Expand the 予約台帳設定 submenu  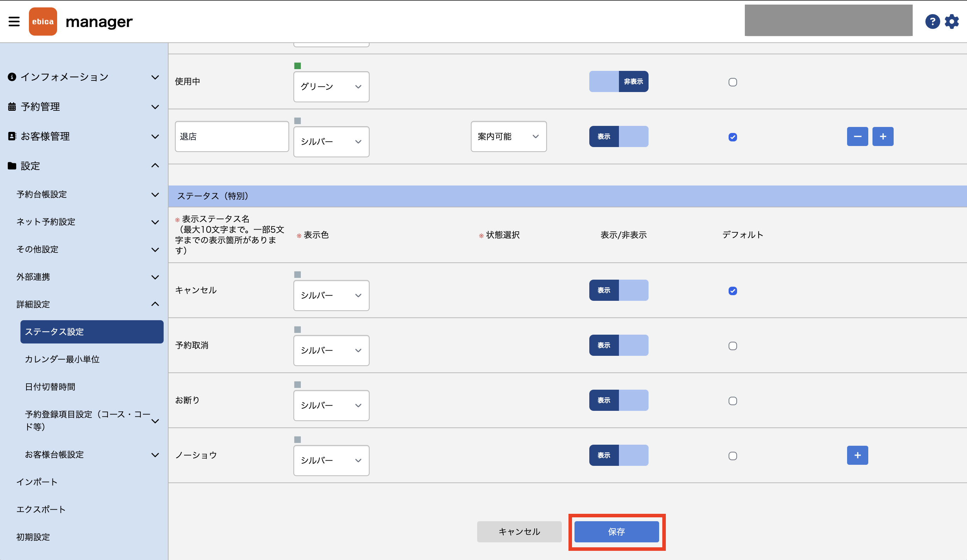[x=155, y=195]
